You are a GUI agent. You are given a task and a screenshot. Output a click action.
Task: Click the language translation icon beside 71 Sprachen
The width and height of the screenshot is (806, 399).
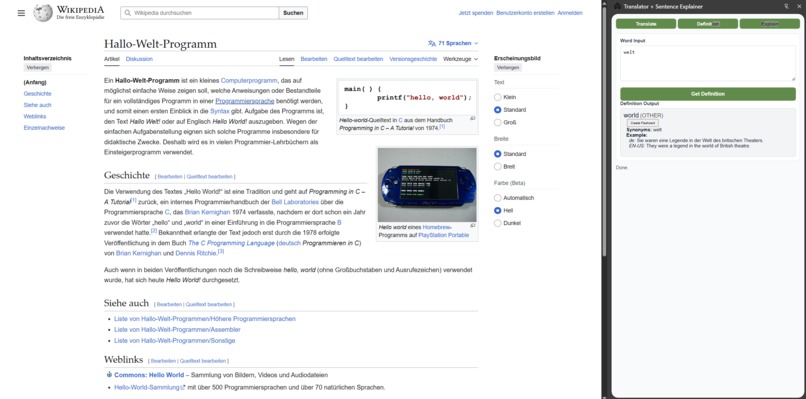[x=432, y=44]
